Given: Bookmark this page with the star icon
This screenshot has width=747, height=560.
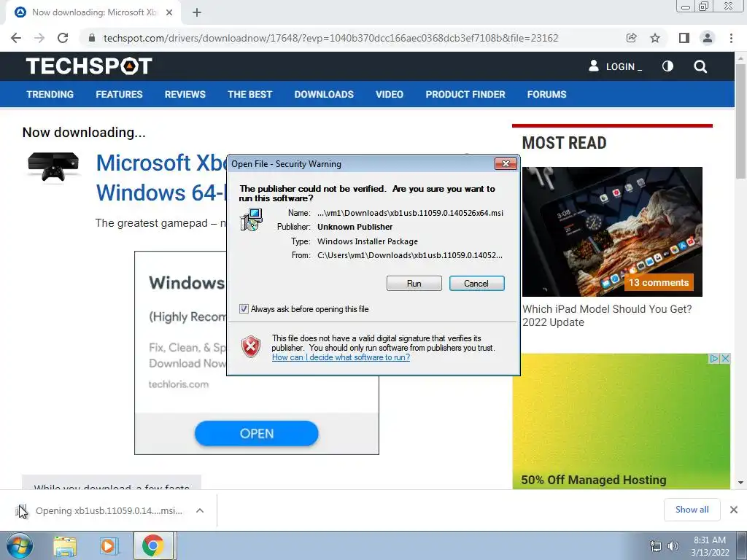Looking at the screenshot, I should click(x=655, y=38).
